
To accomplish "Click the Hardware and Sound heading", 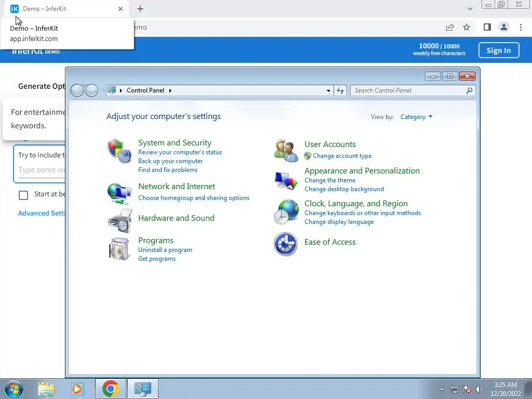I will (176, 218).
